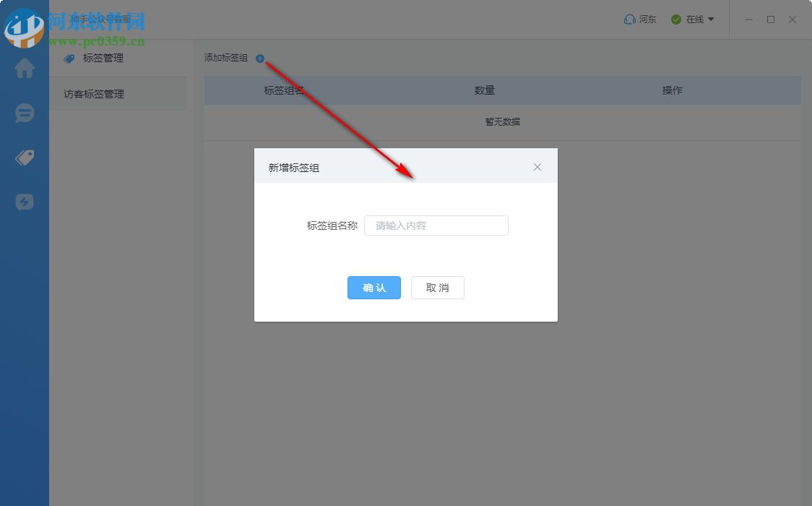Click the 添加标签组 link
Viewport: 812px width, 506px height.
coord(225,59)
